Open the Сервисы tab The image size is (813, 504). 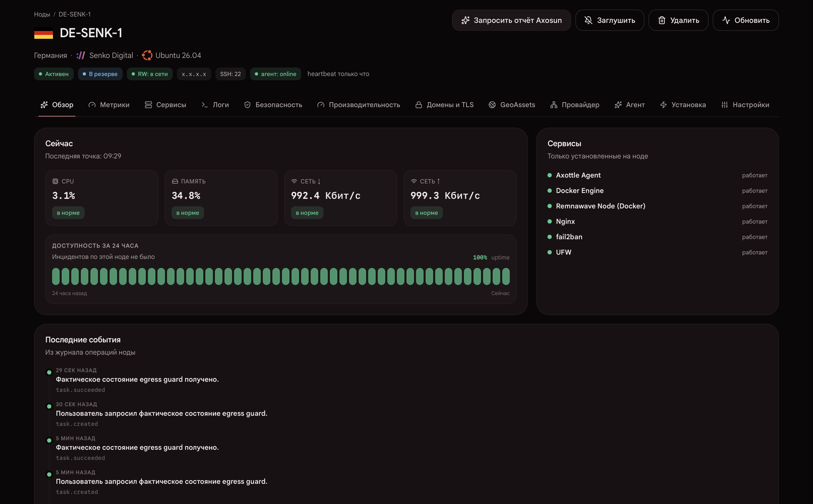pyautogui.click(x=165, y=105)
